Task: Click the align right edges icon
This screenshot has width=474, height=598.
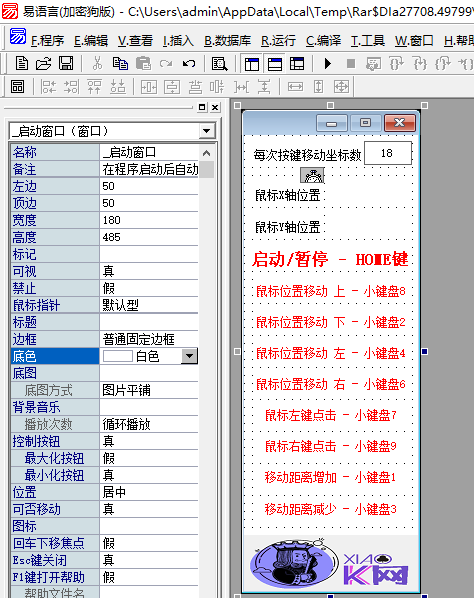Action: (72, 87)
